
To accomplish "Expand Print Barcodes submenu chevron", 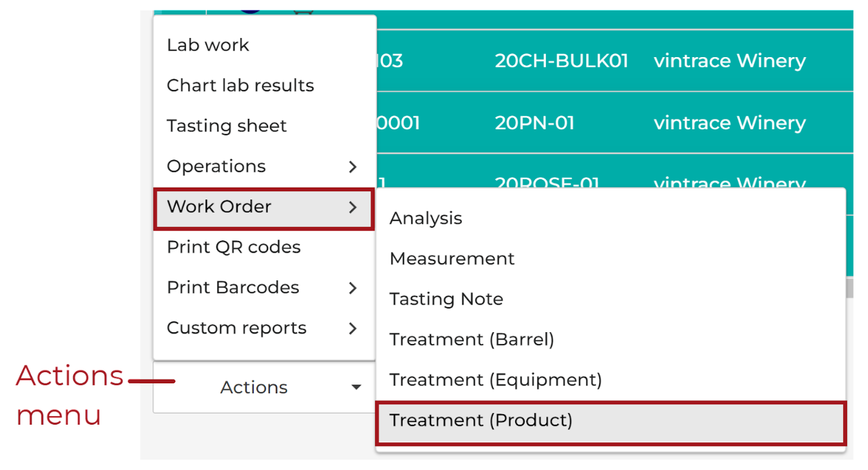I will tap(353, 288).
